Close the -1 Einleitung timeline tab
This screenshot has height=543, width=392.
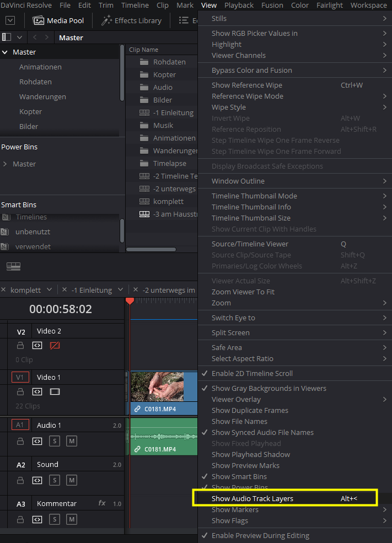tap(65, 289)
